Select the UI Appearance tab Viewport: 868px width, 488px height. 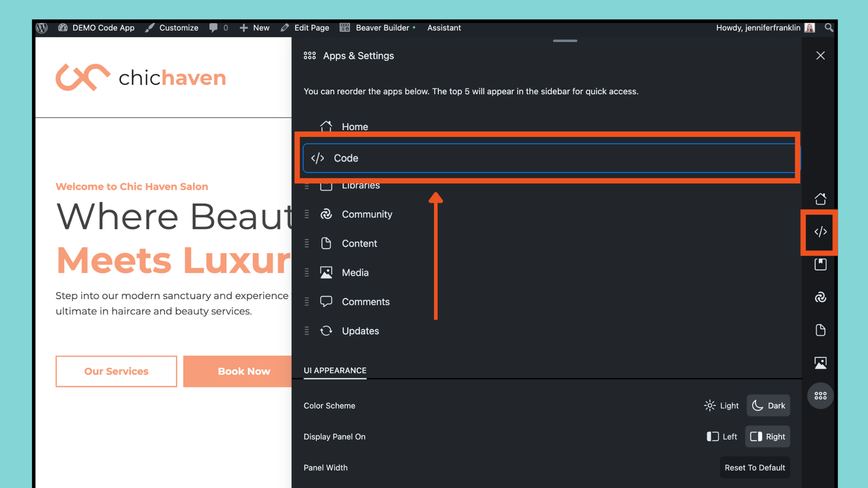[335, 371]
